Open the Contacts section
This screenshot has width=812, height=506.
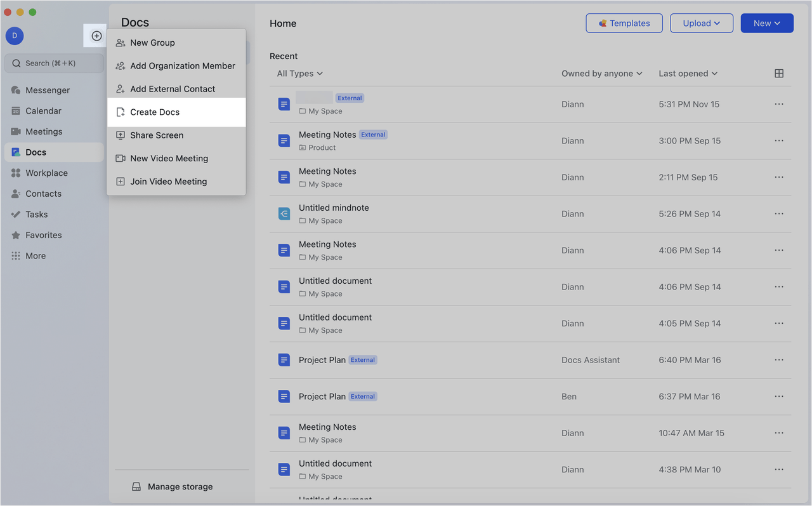pos(44,193)
